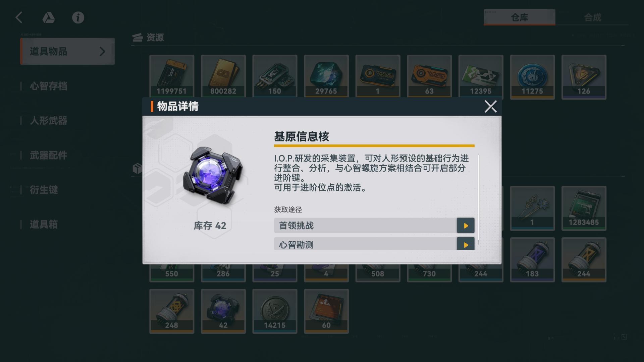Select the item with 1199751 count
The image size is (644, 362).
[172, 77]
